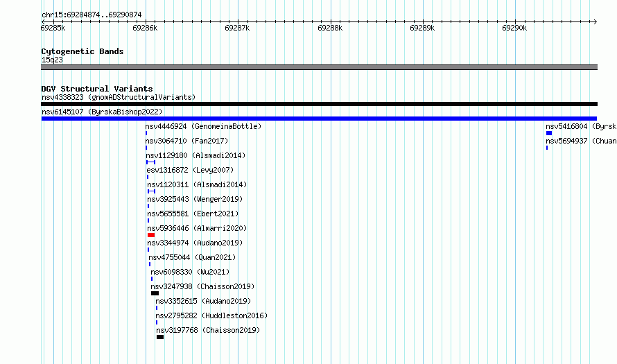
Task: Open nsv3197768 Chaisson2019 variant label
Action: pos(208,330)
